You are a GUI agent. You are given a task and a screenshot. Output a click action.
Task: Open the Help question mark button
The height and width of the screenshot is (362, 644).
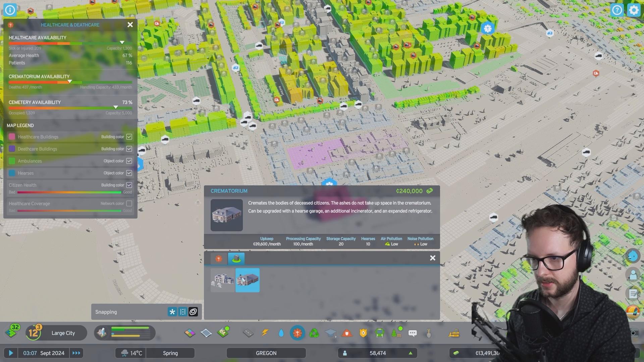[x=617, y=10]
